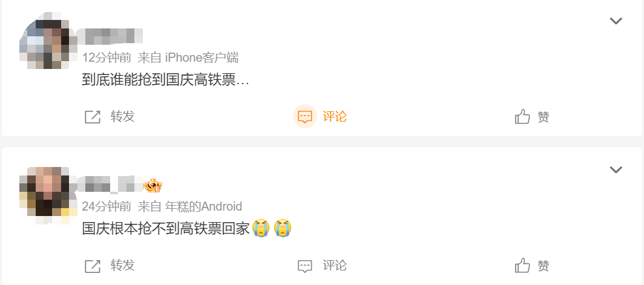Open the iPhone客户端 source link

[202, 58]
